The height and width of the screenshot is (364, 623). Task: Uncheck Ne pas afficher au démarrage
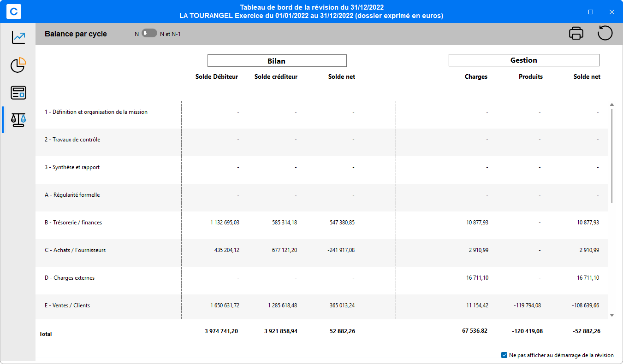(504, 355)
